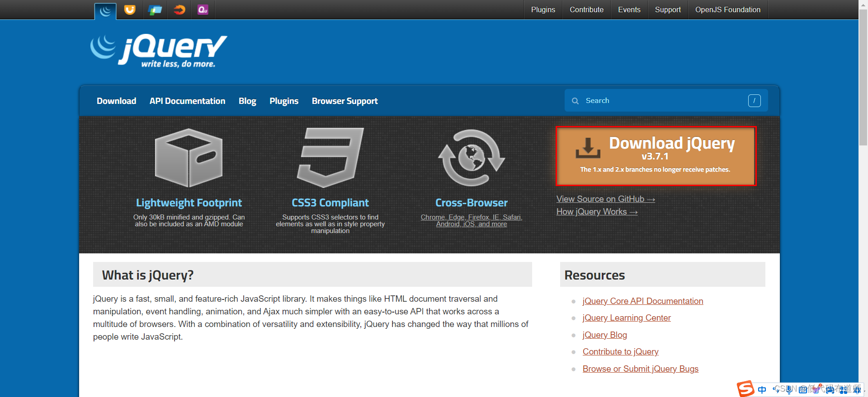Click the 1.x and 2.x branches notice text

point(655,169)
